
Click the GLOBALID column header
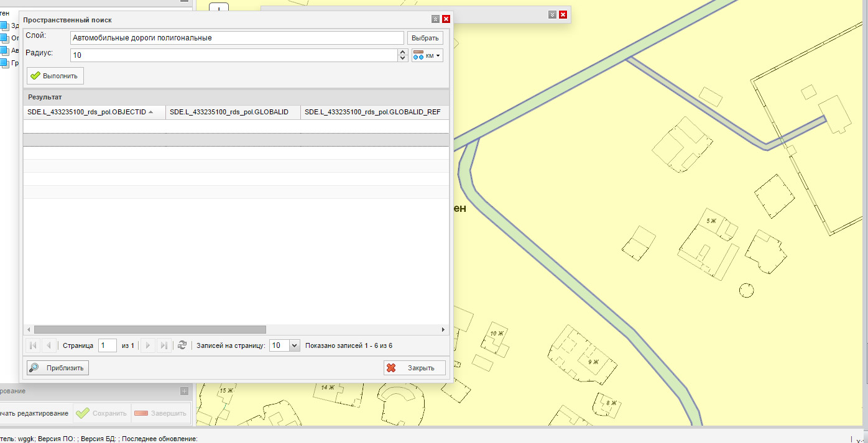coord(229,112)
